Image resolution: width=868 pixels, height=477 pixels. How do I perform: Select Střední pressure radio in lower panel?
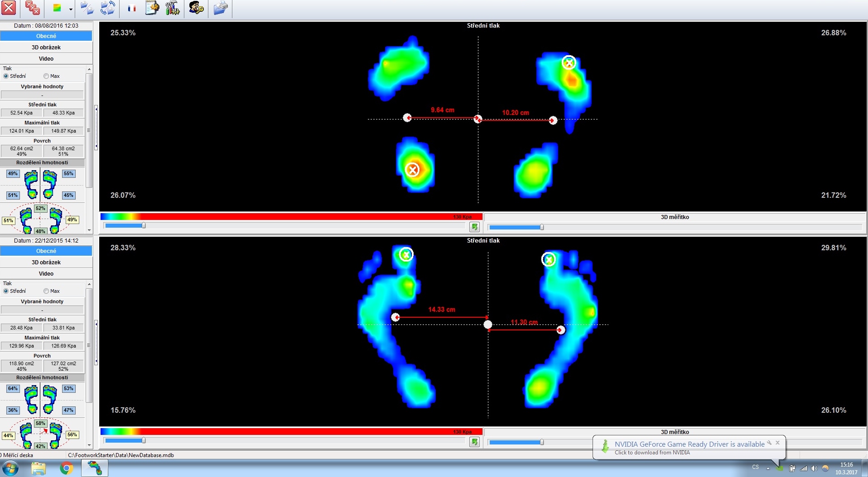[6, 291]
